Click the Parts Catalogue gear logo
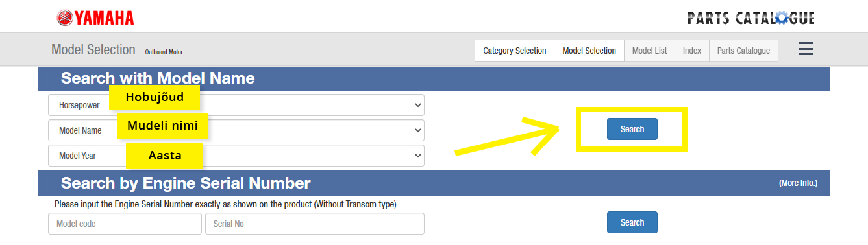868x245 pixels. pyautogui.click(x=750, y=18)
